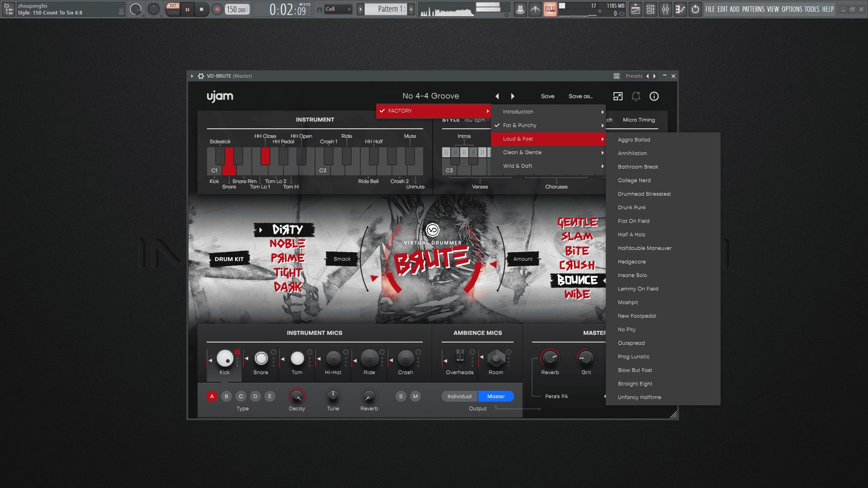Set output to Master
This screenshot has width=868, height=488.
[496, 396]
